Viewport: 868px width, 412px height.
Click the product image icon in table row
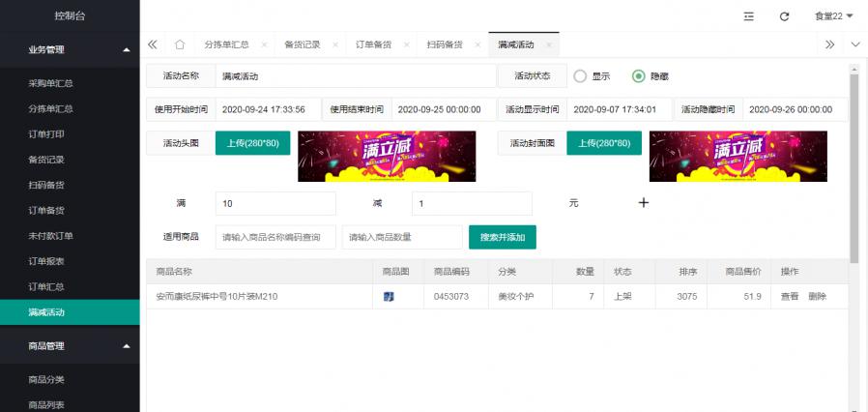pos(389,296)
